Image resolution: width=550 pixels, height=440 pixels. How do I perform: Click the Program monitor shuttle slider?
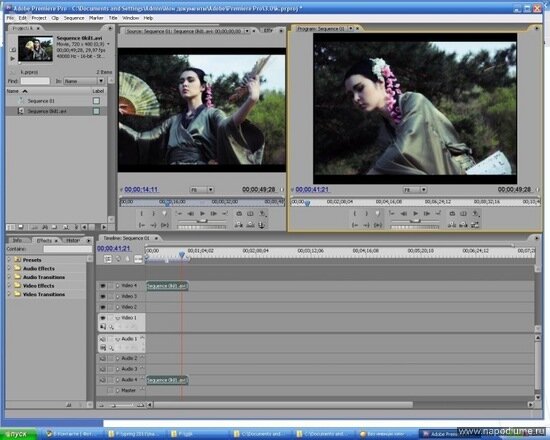coord(415,221)
